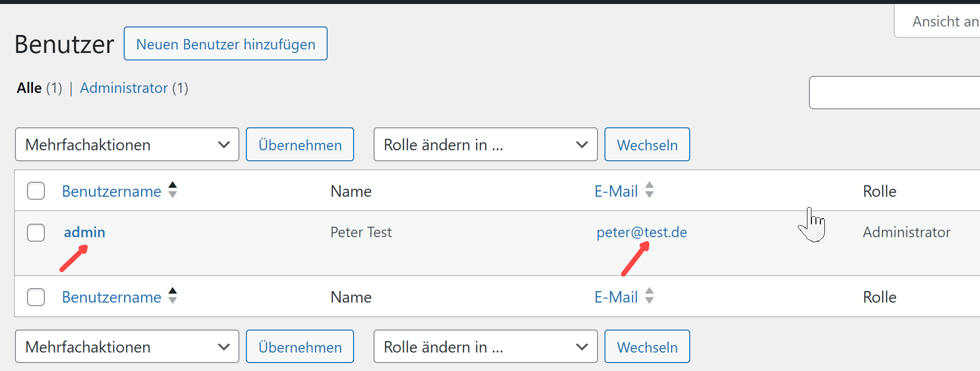The height and width of the screenshot is (371, 980).
Task: Tick the select-all checkbox in top header
Action: tap(36, 191)
